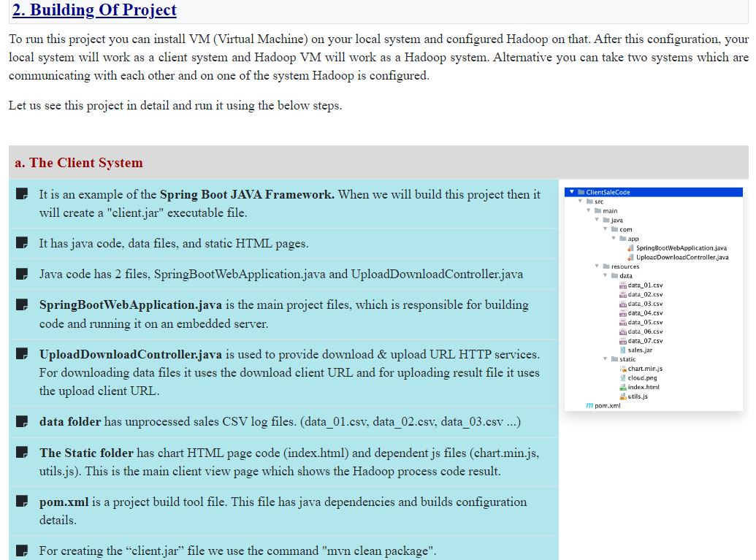This screenshot has width=756, height=560.
Task: Collapse the static folder arrow
Action: (x=606, y=359)
